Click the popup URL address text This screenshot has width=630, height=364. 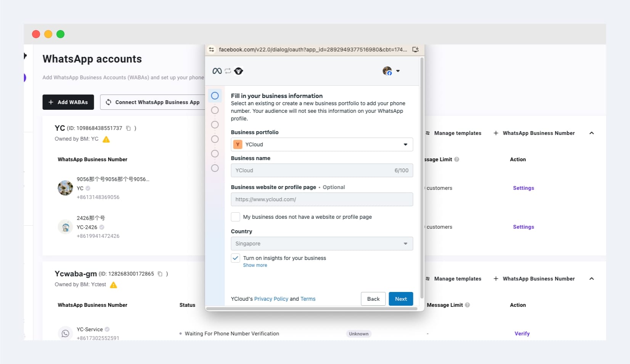coord(313,50)
